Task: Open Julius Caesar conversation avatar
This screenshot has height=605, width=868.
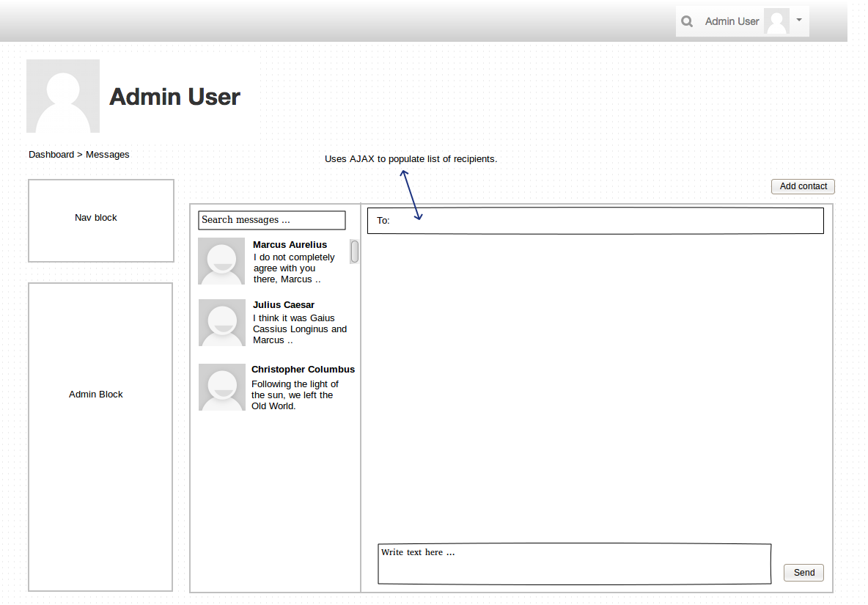Action: [x=222, y=323]
